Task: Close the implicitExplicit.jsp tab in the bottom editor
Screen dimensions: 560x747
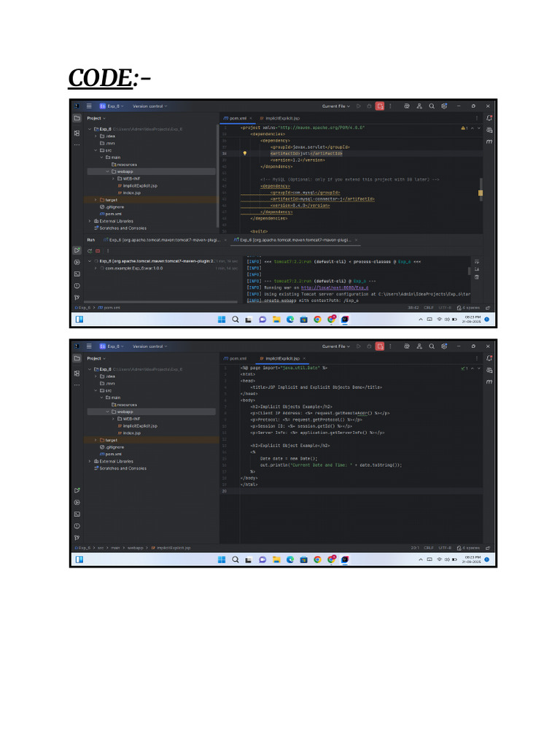Action: coord(304,358)
